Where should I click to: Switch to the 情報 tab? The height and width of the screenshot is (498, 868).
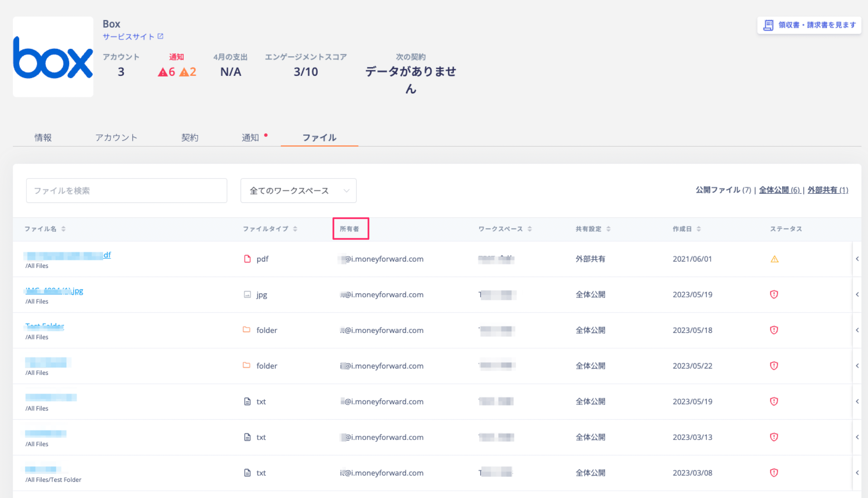[x=43, y=138]
